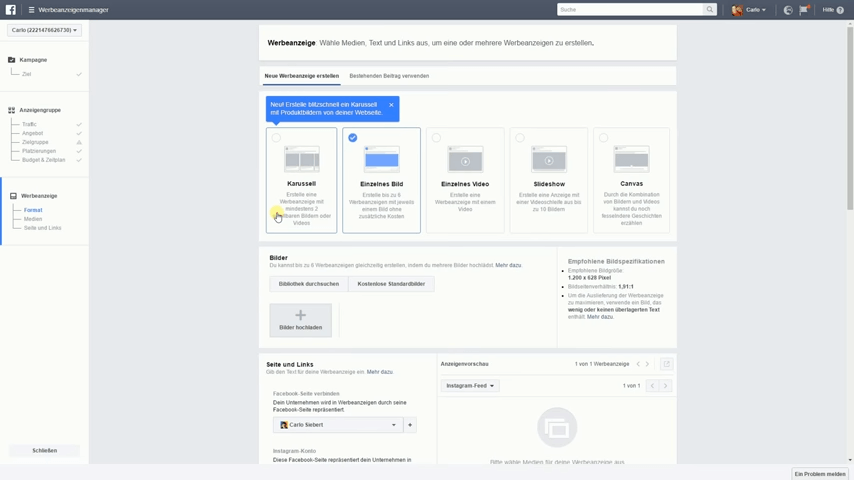Viewport: 854px width, 480px height.
Task: Open the Werbeanzeigenmanager hamburger menu
Action: 31,10
